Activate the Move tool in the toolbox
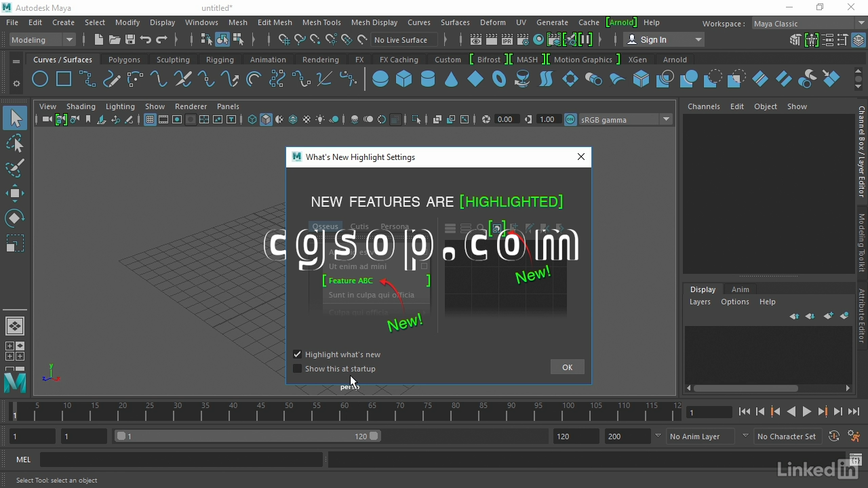 click(15, 193)
